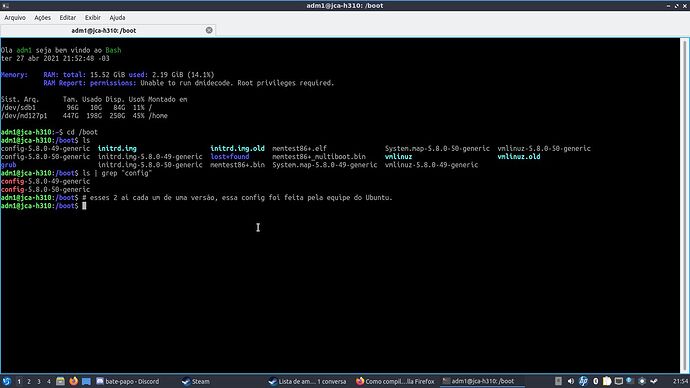
Task: Click the memtest86+_multiboot.bin filename
Action: (x=319, y=157)
